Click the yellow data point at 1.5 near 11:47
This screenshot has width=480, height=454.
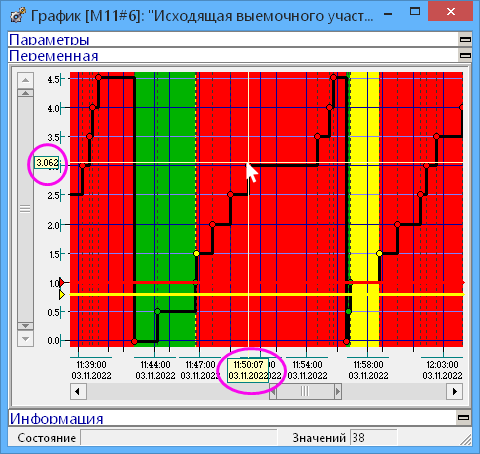[196, 254]
